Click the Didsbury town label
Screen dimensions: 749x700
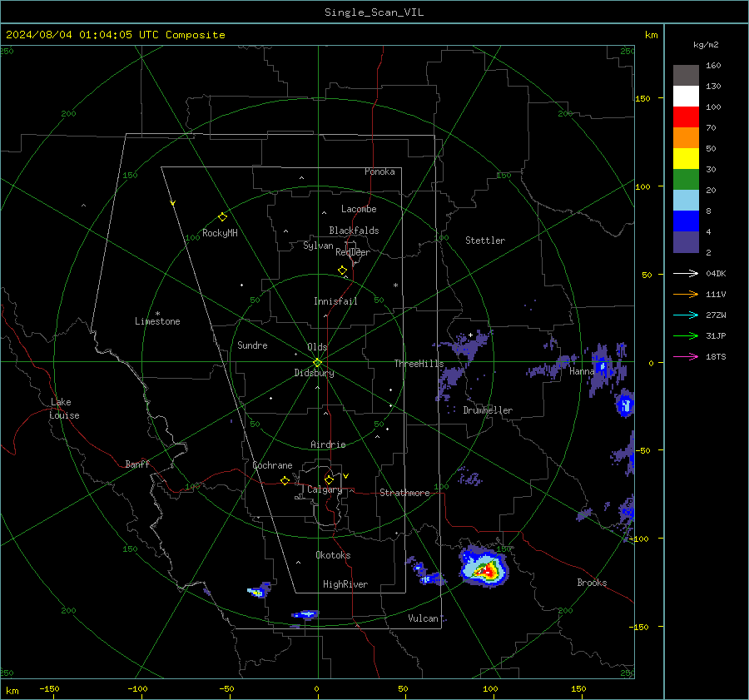click(314, 373)
